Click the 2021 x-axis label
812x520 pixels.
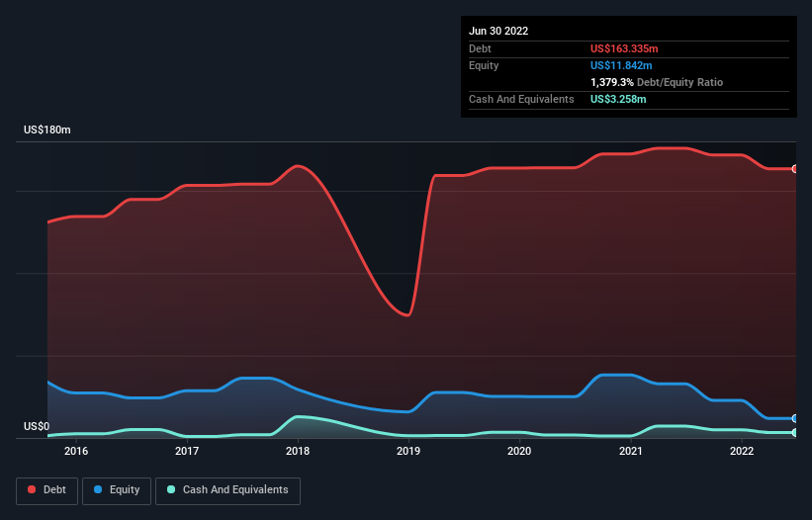click(x=631, y=451)
